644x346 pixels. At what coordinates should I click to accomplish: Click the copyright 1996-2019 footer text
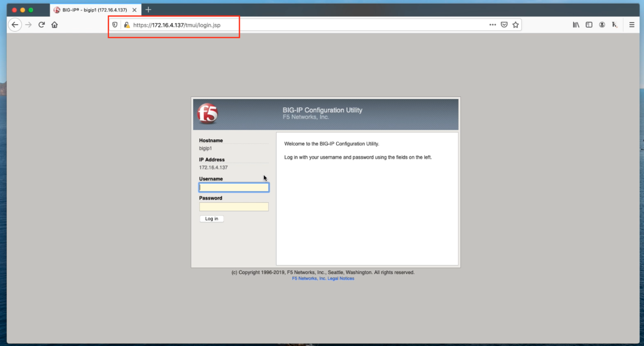pos(323,273)
